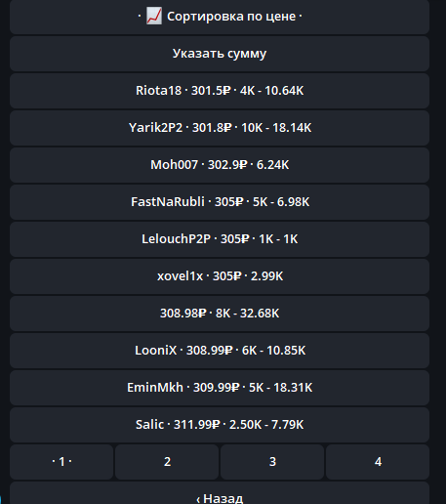Open Salic offer at 311.99₽

tap(220, 425)
